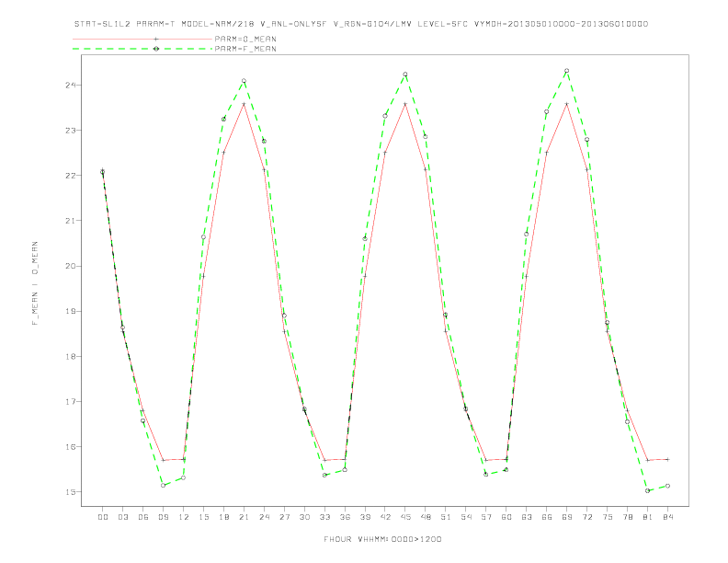Screen dimensions: 728x563
Task: Select lowest F_MEAN circle marker at hour 81
Action: pyautogui.click(x=647, y=490)
